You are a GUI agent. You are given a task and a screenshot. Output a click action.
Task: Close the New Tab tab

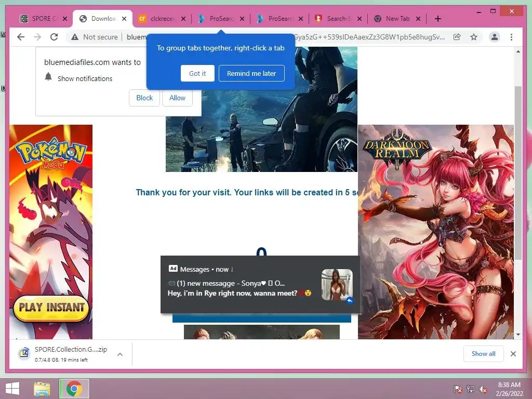point(418,19)
